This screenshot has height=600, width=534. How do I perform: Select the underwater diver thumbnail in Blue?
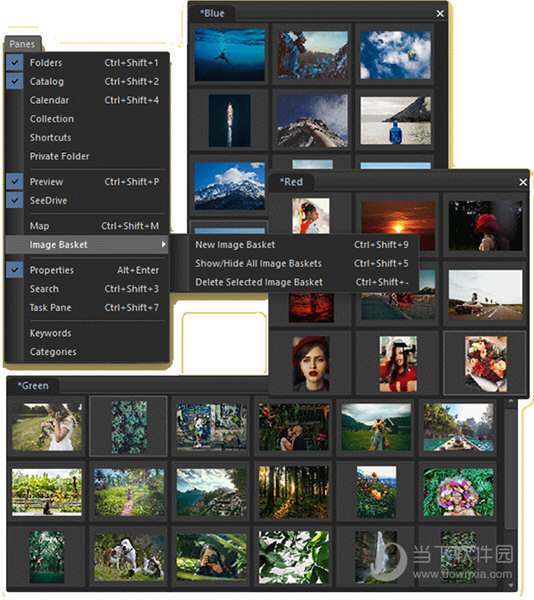(x=230, y=55)
